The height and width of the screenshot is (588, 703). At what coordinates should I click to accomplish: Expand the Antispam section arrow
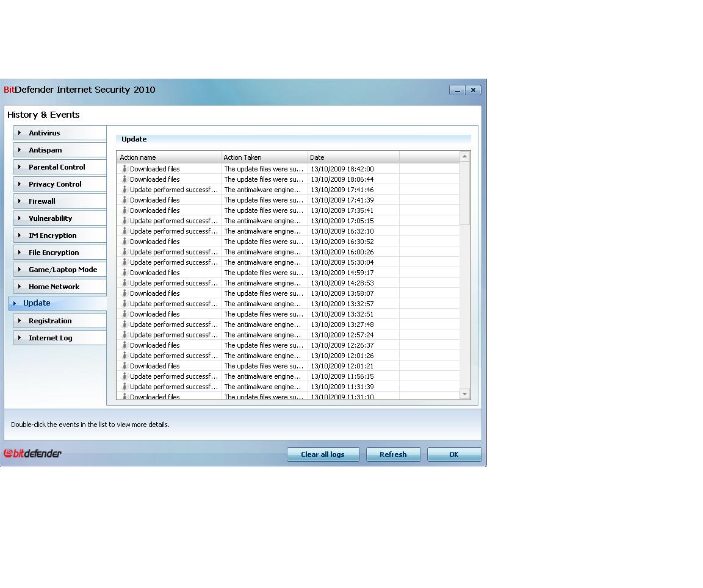point(20,149)
